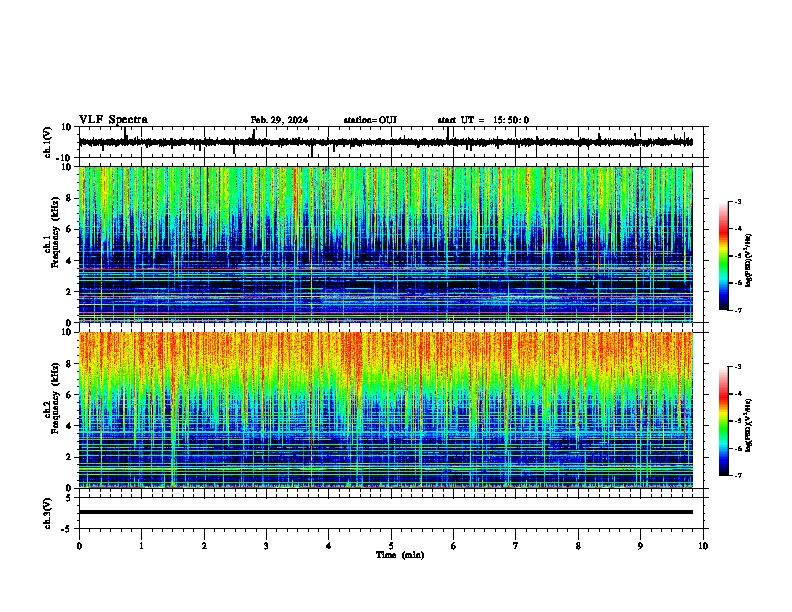Click the ch.3(V) axis label
The width and height of the screenshot is (792, 612).
point(48,513)
